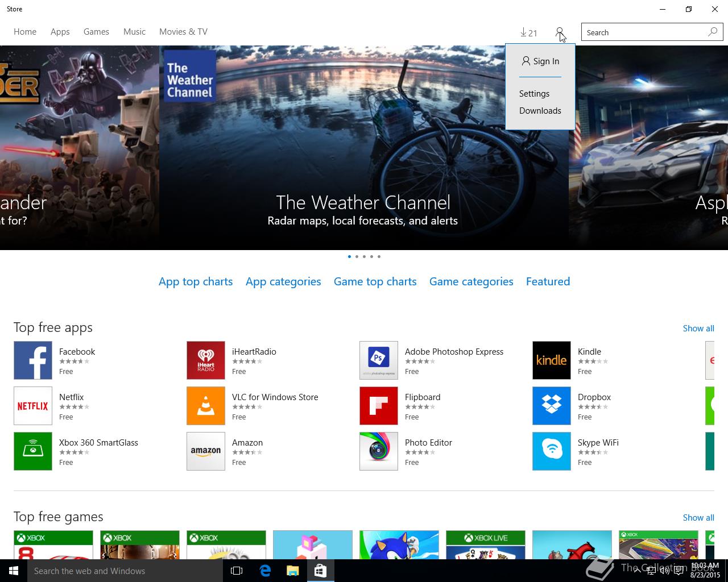
Task: Open the Facebook app icon
Action: [x=33, y=360]
